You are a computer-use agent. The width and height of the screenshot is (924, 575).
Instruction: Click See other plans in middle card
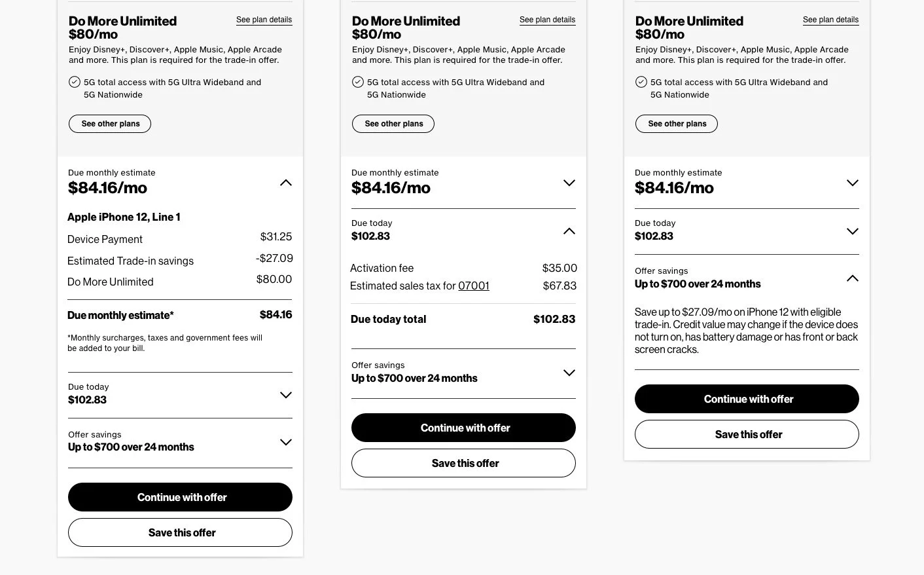click(393, 124)
